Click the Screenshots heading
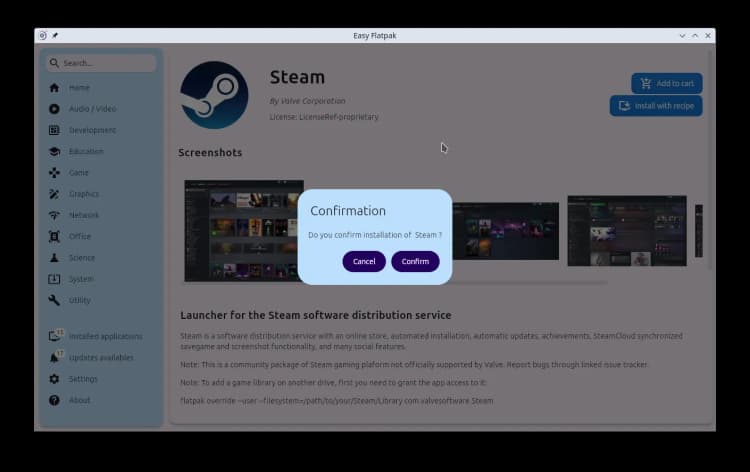 pyautogui.click(x=210, y=153)
